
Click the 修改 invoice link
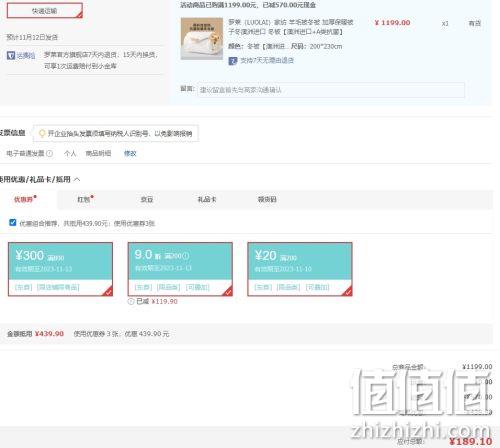point(130,153)
